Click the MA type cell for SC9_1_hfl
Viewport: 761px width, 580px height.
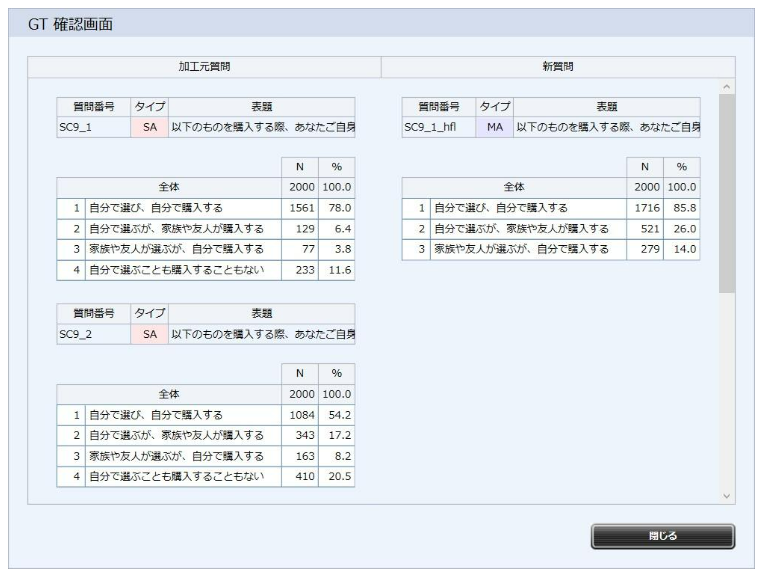[495, 127]
